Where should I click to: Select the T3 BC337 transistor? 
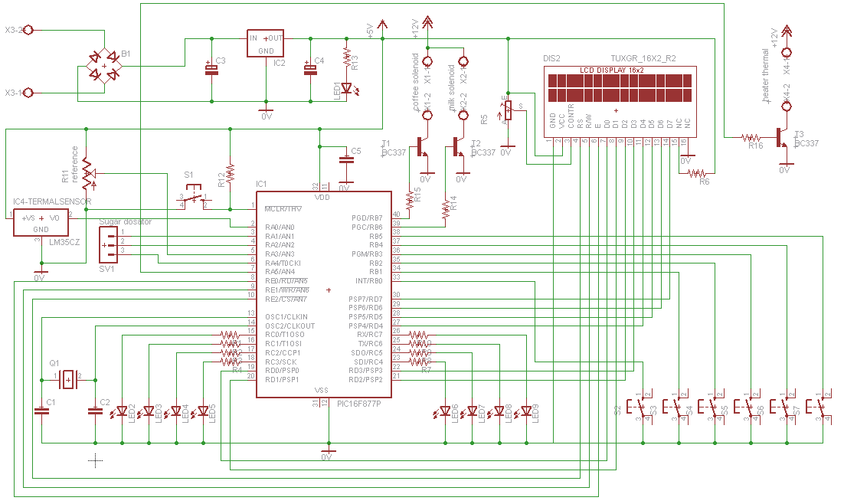783,138
